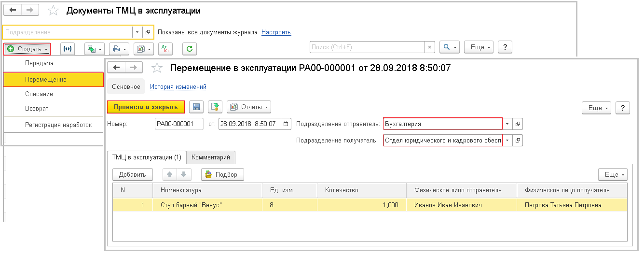Click the post document icon beside save
644x256 pixels.
pyautogui.click(x=215, y=107)
